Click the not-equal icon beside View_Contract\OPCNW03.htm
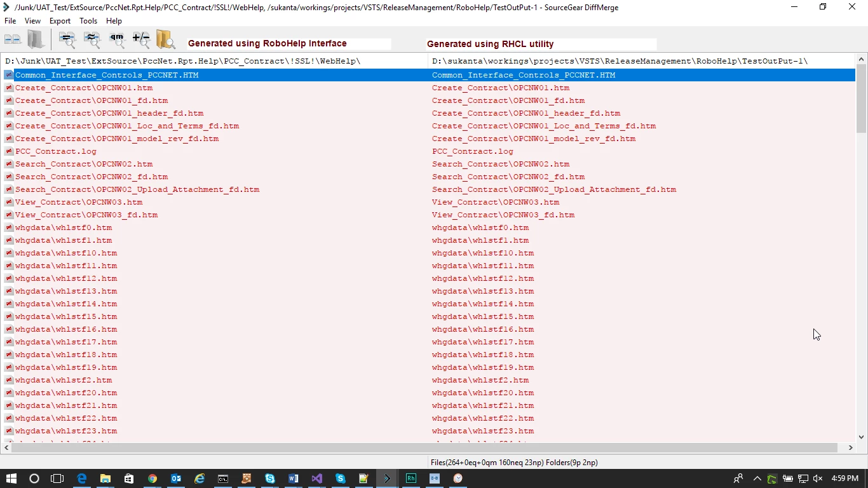This screenshot has height=488, width=868. (9, 202)
